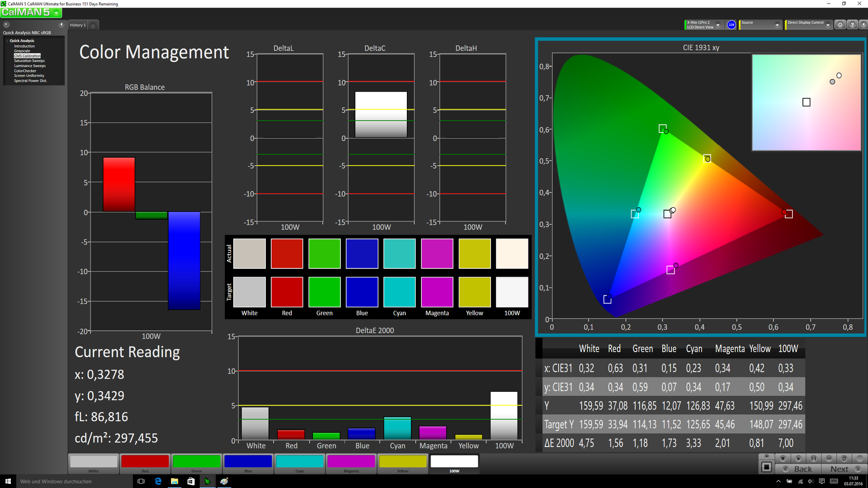Click the help question mark icon

pos(852,25)
